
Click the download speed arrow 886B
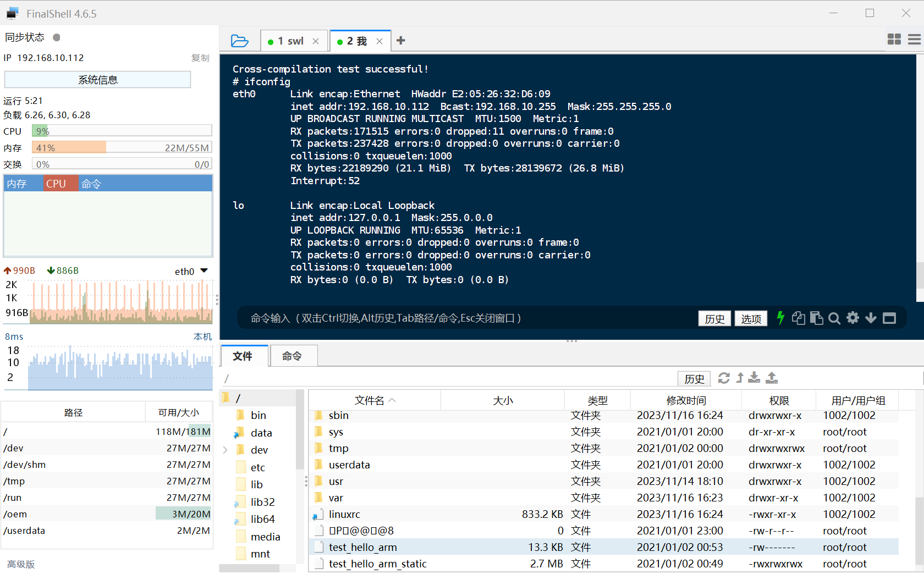[x=63, y=271]
